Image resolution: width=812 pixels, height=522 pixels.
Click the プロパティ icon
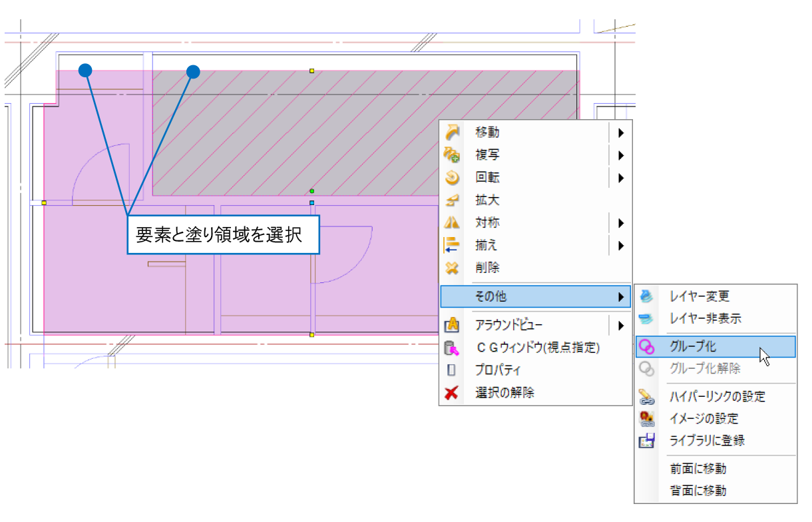[x=452, y=370]
